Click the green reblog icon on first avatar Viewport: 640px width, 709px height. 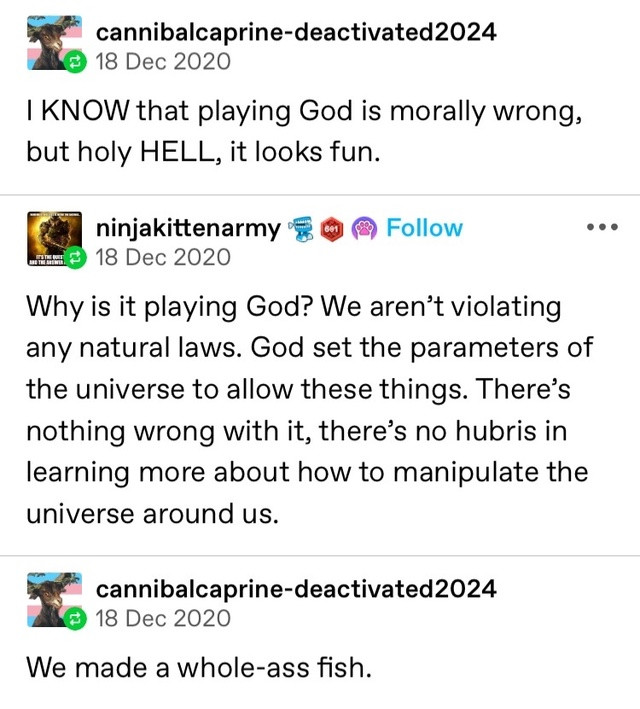[x=74, y=64]
